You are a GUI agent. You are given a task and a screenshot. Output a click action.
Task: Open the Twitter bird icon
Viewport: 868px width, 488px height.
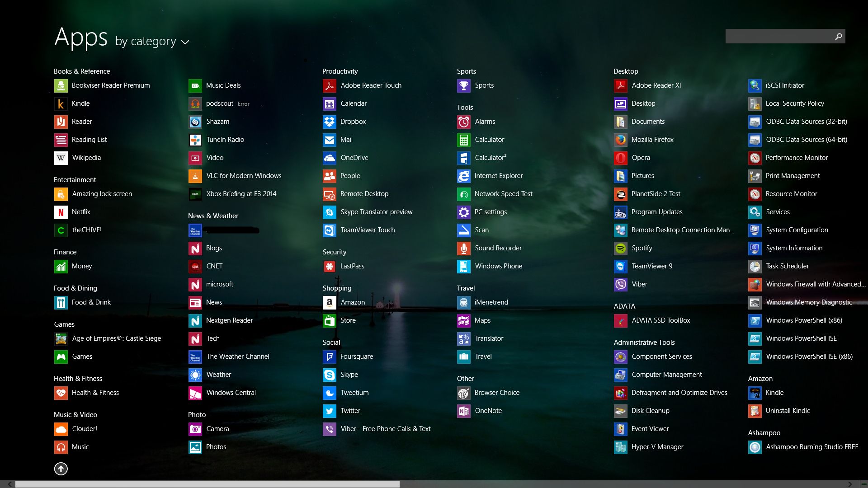click(329, 411)
